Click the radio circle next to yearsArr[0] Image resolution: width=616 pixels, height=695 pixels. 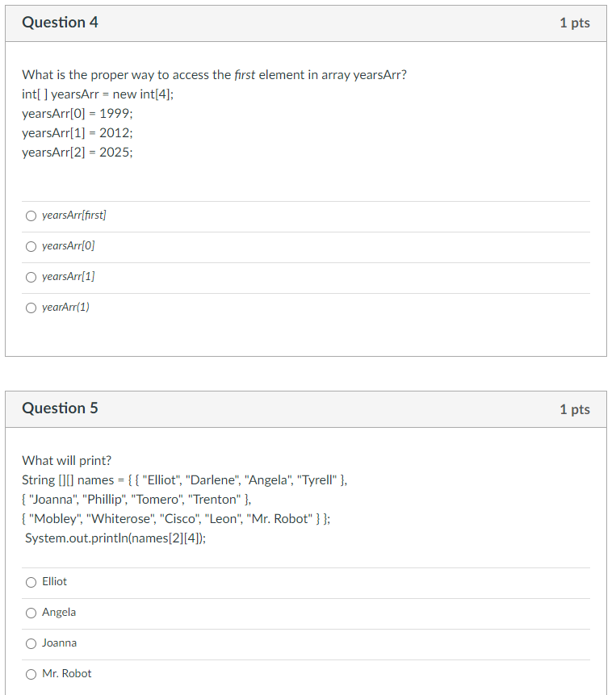(x=31, y=245)
